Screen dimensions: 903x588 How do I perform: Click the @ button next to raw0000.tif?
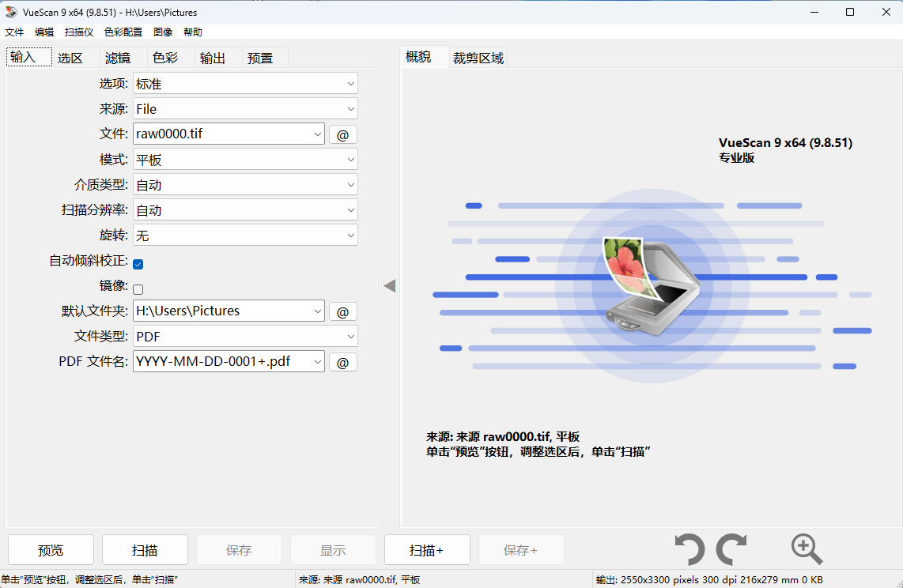pyautogui.click(x=342, y=135)
